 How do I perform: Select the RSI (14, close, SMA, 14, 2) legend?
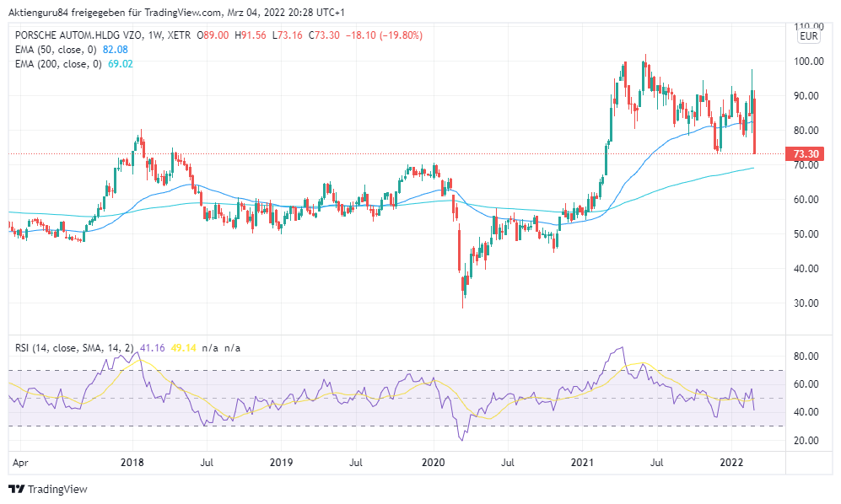74,348
